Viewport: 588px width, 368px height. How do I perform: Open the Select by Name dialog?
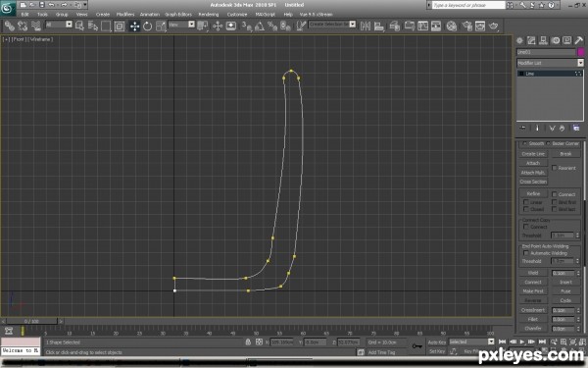93,26
